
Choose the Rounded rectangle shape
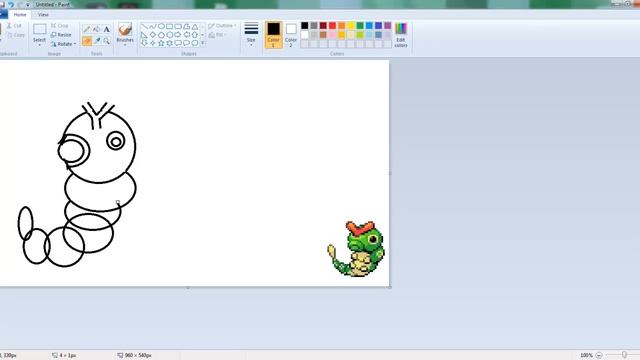(178, 27)
